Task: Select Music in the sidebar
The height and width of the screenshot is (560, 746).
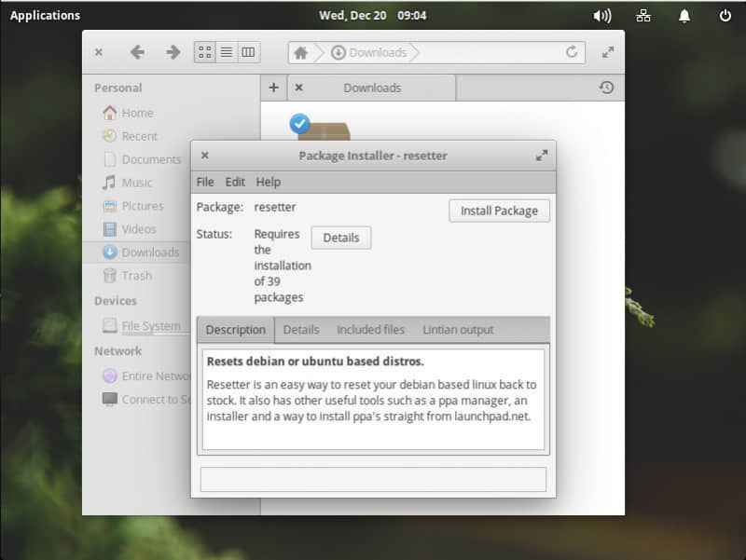Action: [136, 183]
